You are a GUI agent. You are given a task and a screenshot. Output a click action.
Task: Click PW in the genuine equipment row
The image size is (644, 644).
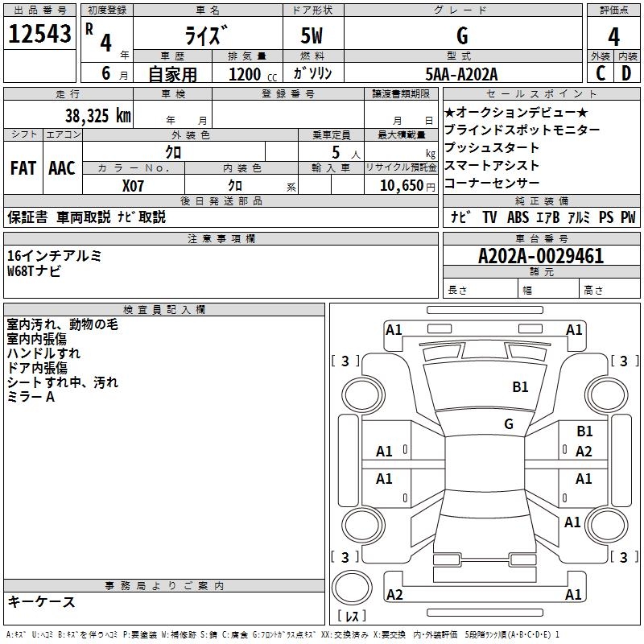point(628,217)
